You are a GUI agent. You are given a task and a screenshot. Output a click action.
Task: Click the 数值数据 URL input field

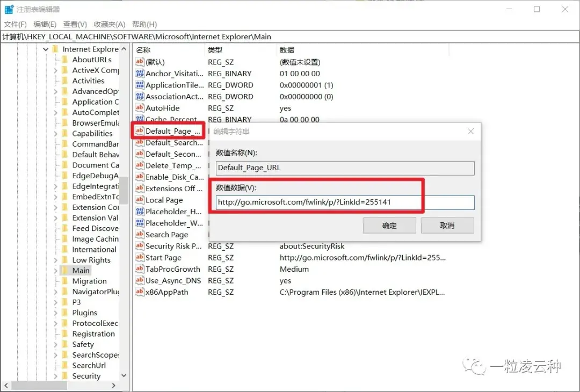pyautogui.click(x=345, y=202)
